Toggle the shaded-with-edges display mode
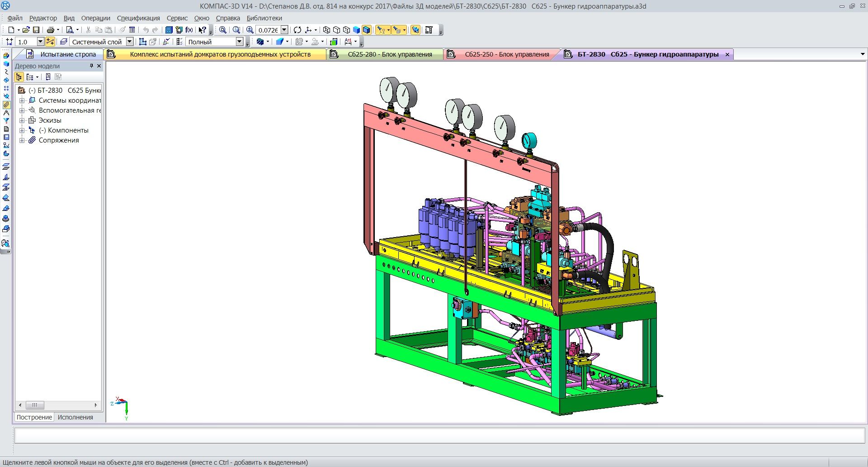This screenshot has width=868, height=467. (367, 30)
